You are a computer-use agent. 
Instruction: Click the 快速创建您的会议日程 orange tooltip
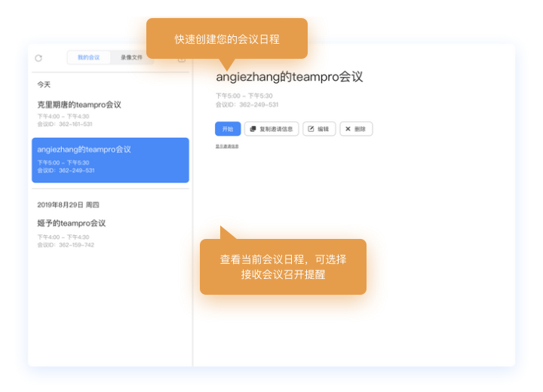click(226, 38)
